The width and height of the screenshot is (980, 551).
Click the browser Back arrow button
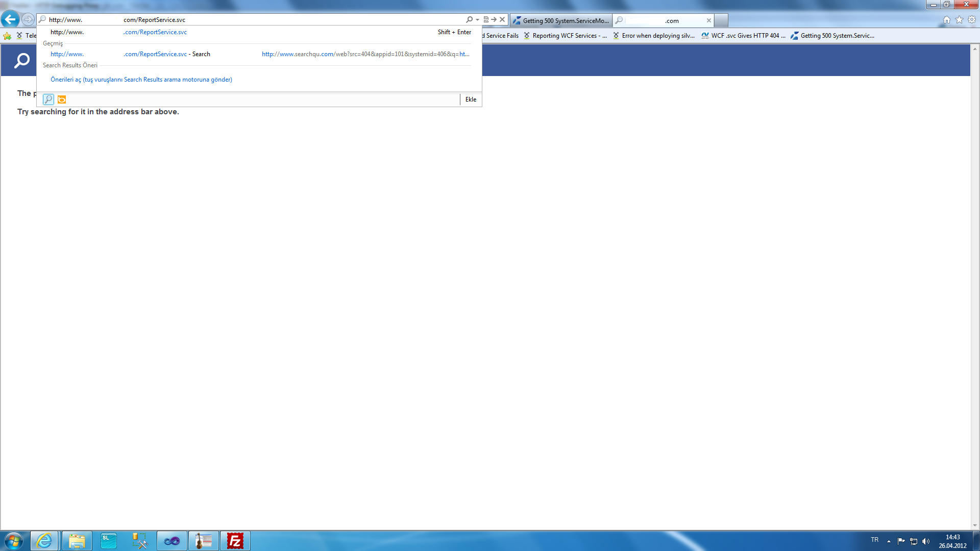10,19
